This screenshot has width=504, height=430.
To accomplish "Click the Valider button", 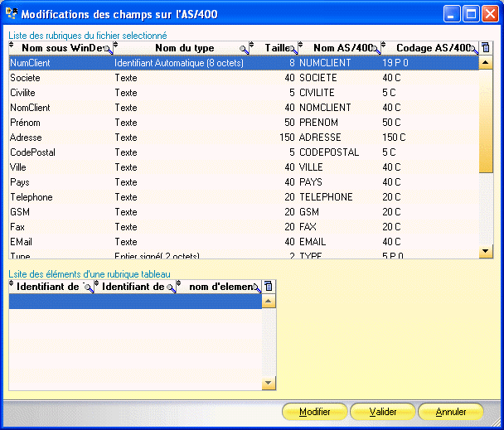I will pyautogui.click(x=383, y=412).
